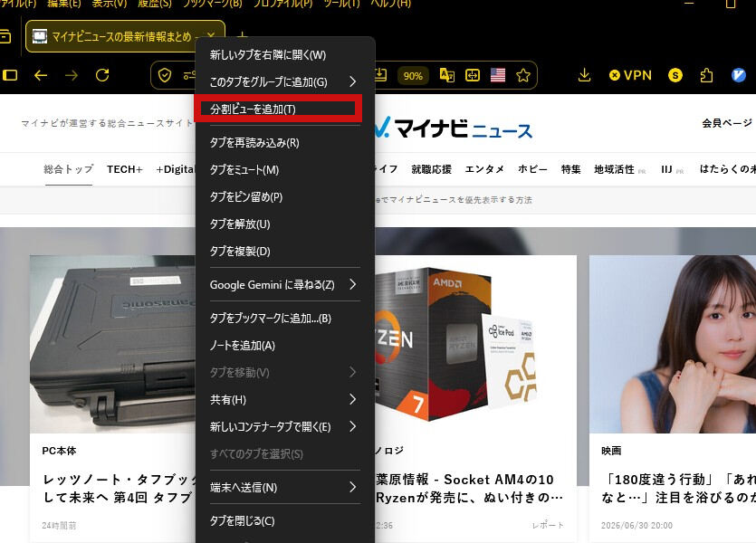Open the Panasonic laptop article thumbnail

click(113, 344)
